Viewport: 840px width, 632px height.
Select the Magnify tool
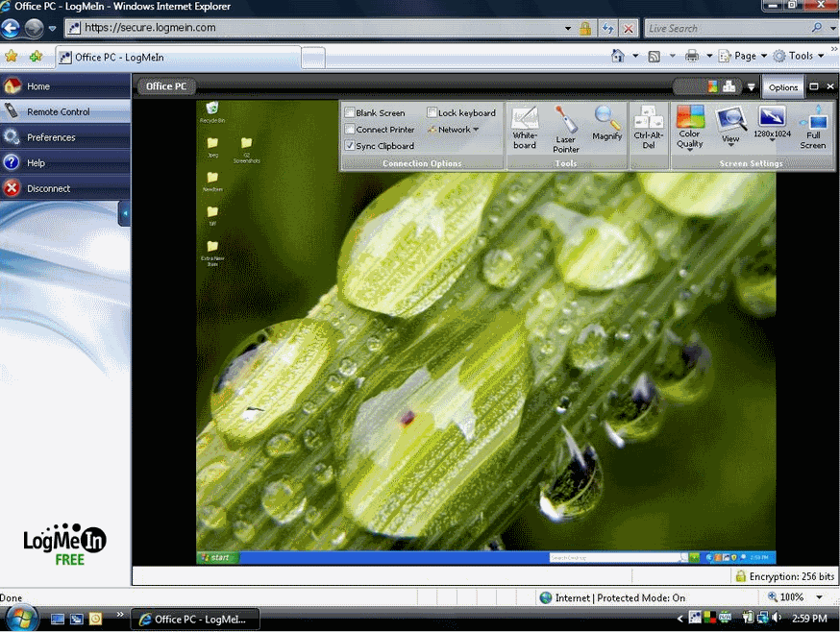[607, 123]
